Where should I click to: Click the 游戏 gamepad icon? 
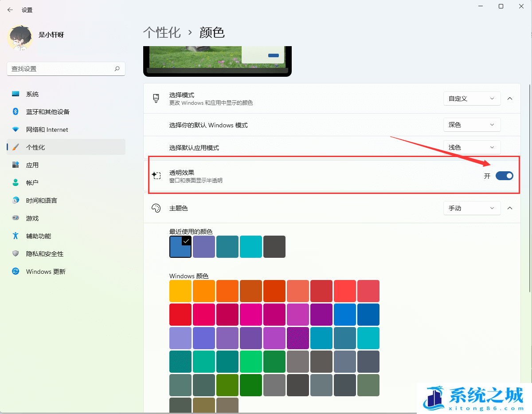pyautogui.click(x=16, y=218)
